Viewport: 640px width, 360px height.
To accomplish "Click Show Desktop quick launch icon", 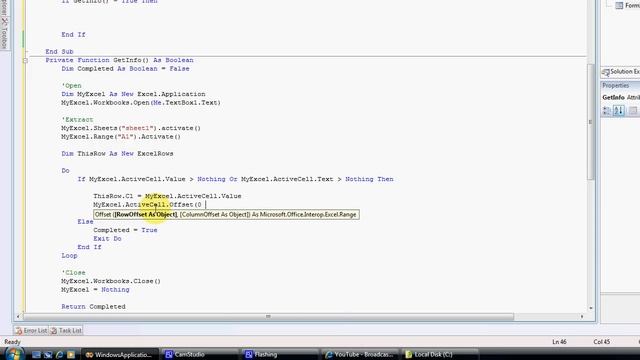I will (36, 355).
